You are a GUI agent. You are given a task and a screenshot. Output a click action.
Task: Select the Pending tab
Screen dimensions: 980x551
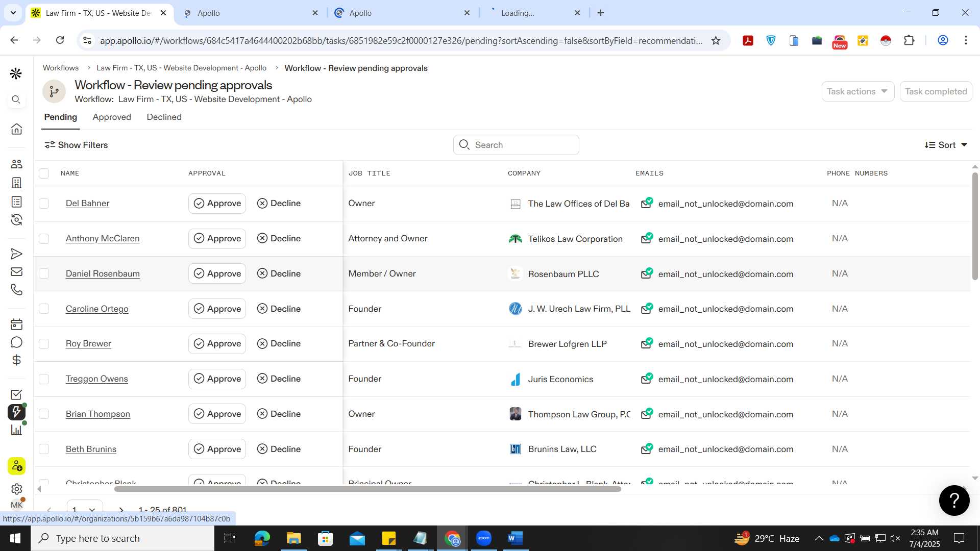point(60,117)
